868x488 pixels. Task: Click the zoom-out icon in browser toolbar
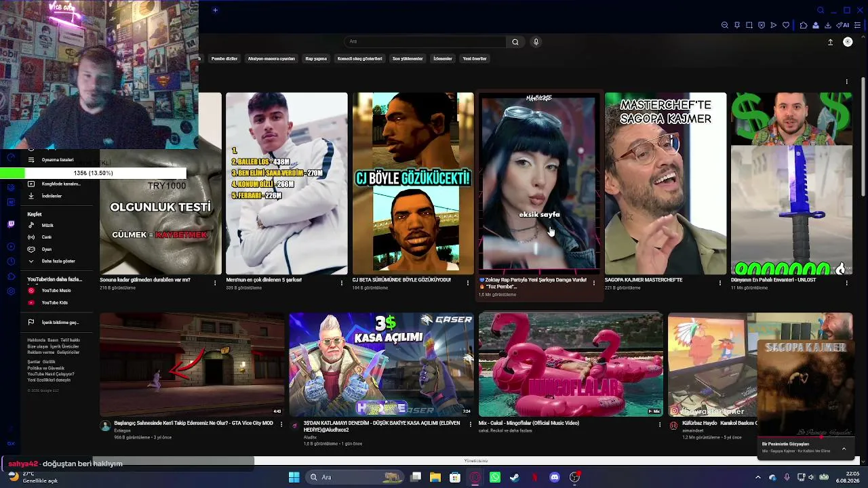pyautogui.click(x=725, y=25)
